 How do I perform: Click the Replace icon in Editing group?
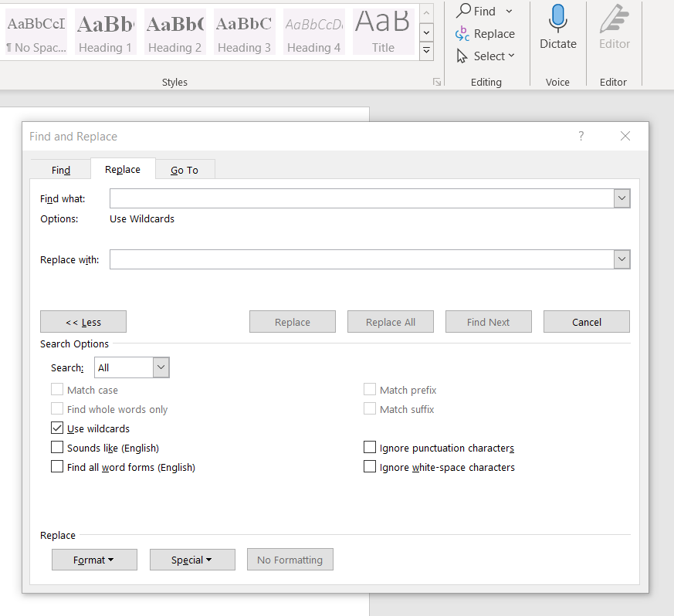pyautogui.click(x=463, y=34)
